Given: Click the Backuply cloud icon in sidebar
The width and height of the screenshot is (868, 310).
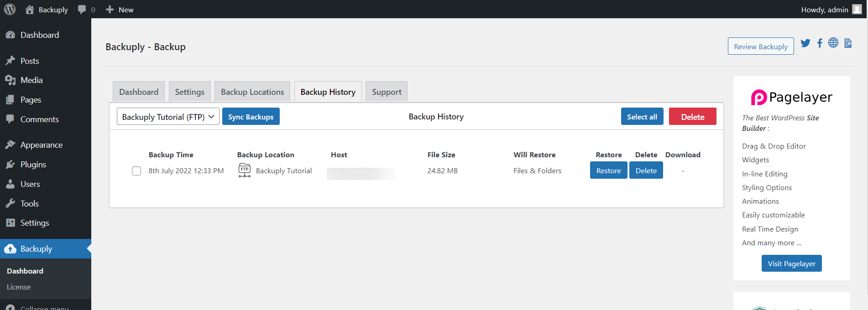Looking at the screenshot, I should coord(10,249).
